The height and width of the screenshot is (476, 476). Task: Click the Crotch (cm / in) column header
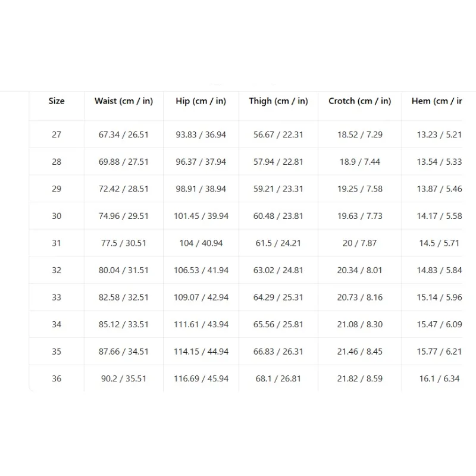click(x=360, y=101)
